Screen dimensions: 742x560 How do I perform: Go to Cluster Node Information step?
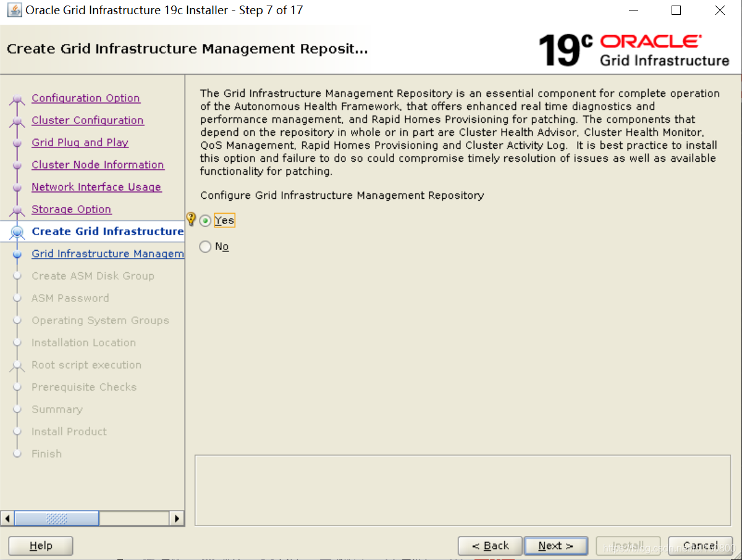point(98,165)
